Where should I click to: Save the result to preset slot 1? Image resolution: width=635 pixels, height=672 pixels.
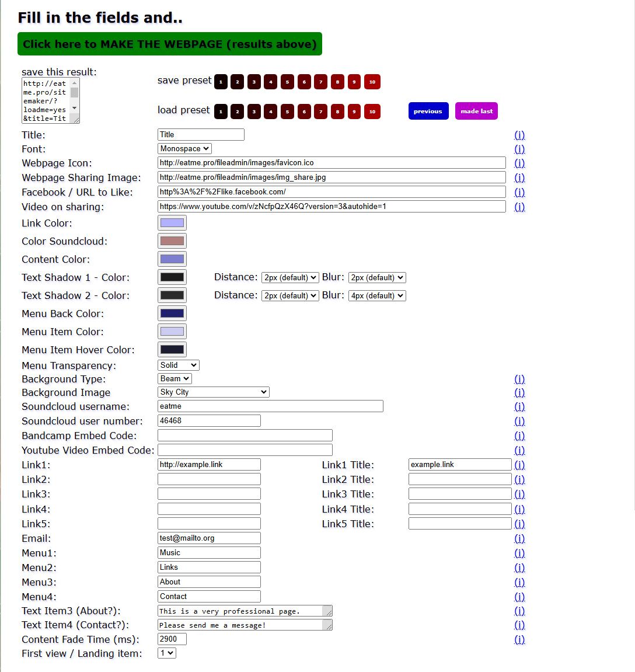click(x=221, y=82)
